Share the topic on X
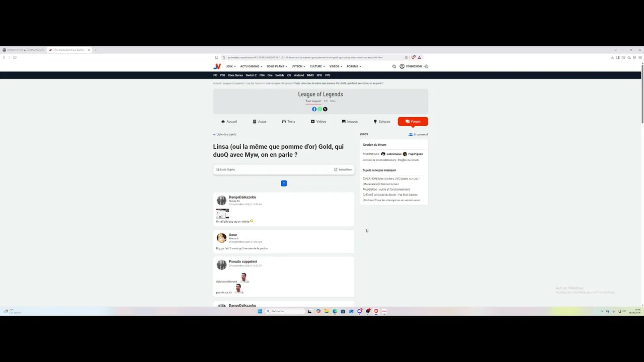The image size is (644, 362). click(325, 109)
